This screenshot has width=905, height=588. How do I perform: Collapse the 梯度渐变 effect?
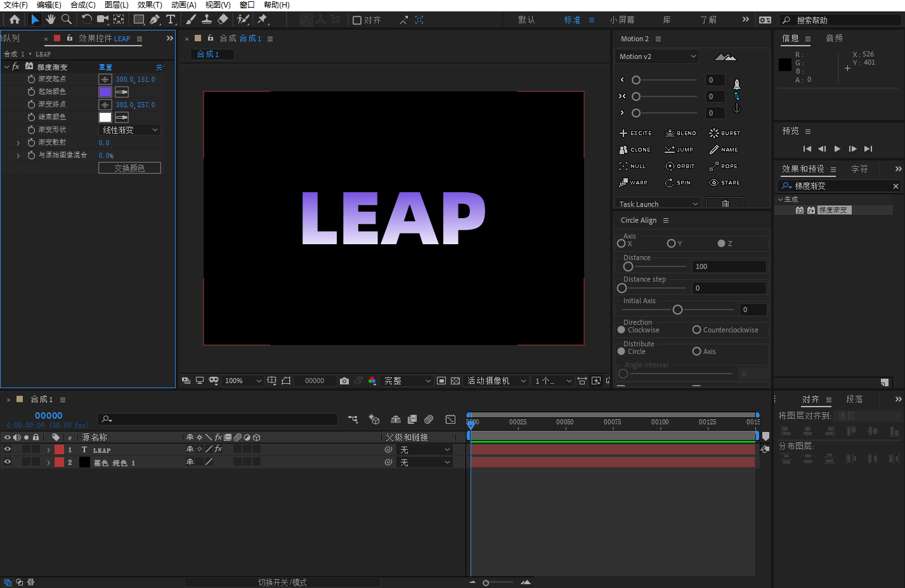click(x=6, y=67)
